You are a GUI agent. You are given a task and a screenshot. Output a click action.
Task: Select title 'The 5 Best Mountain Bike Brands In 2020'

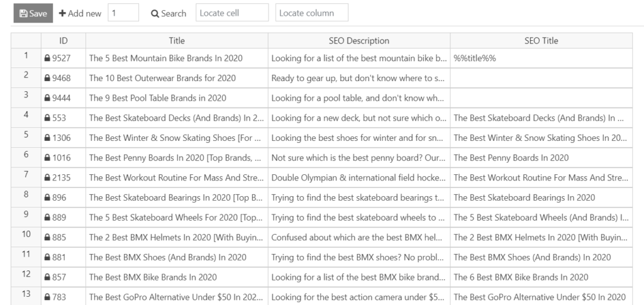pos(177,58)
